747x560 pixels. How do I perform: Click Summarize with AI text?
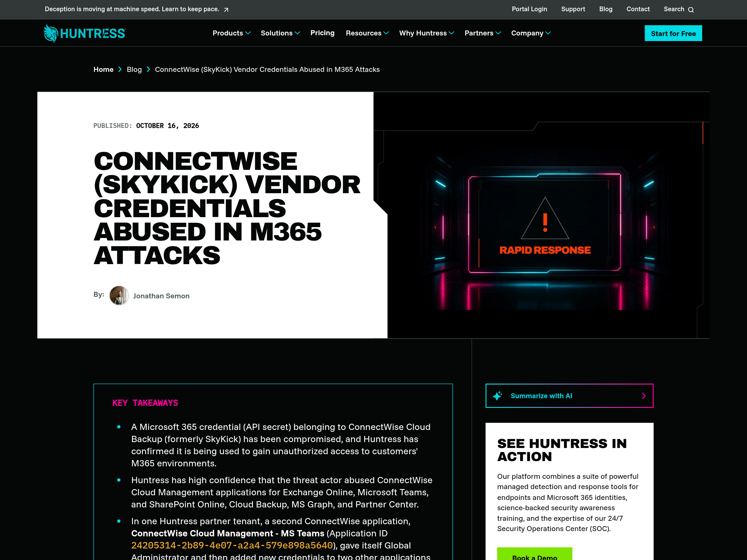pyautogui.click(x=541, y=396)
